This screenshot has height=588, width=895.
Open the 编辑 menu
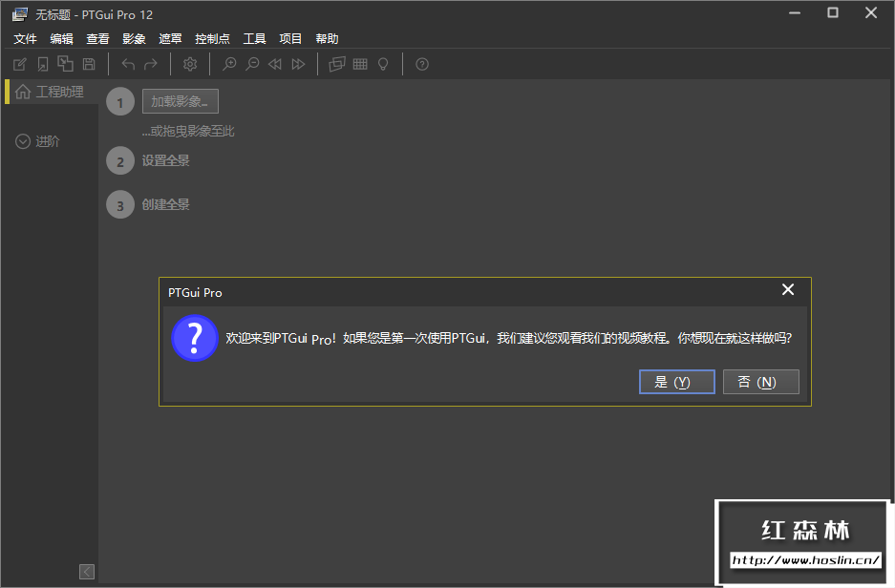(x=61, y=39)
